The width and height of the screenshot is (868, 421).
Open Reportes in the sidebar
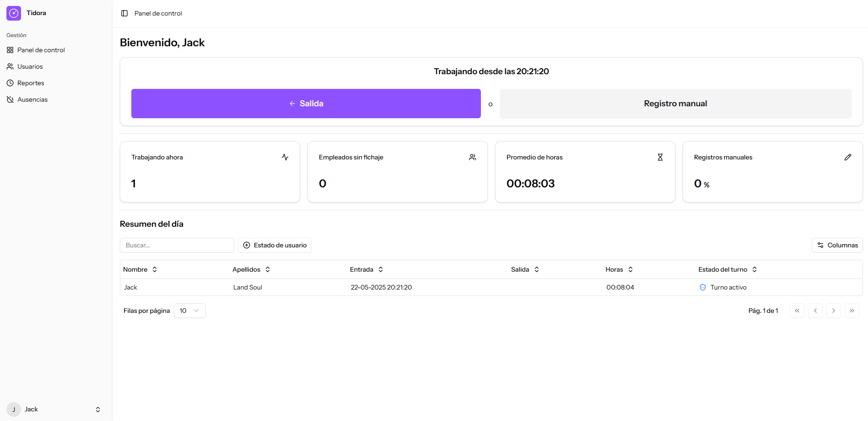tap(31, 83)
